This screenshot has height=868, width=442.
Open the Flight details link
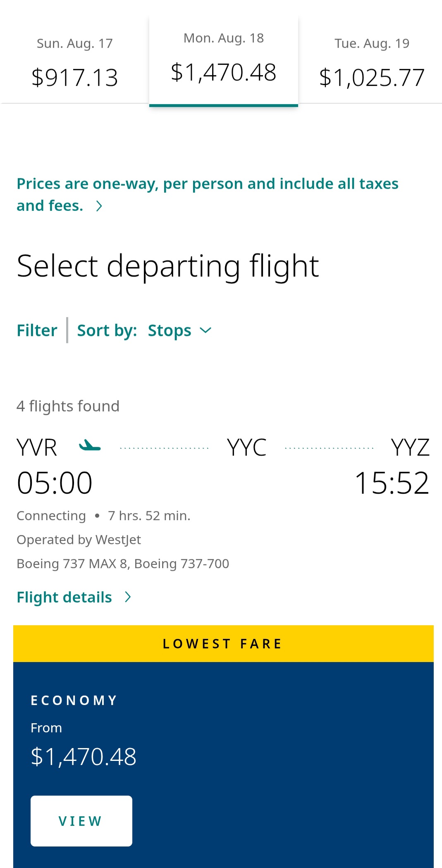pos(65,597)
